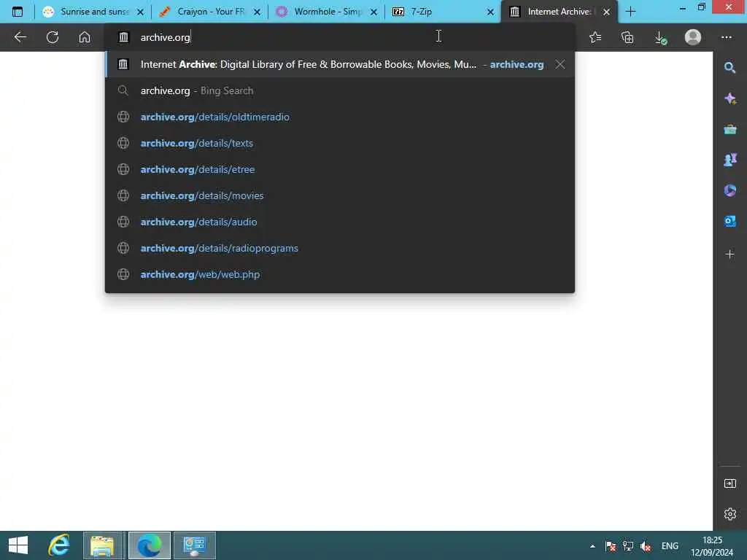Open the muted volume tray icon
Image resolution: width=747 pixels, height=560 pixels.
click(x=646, y=546)
